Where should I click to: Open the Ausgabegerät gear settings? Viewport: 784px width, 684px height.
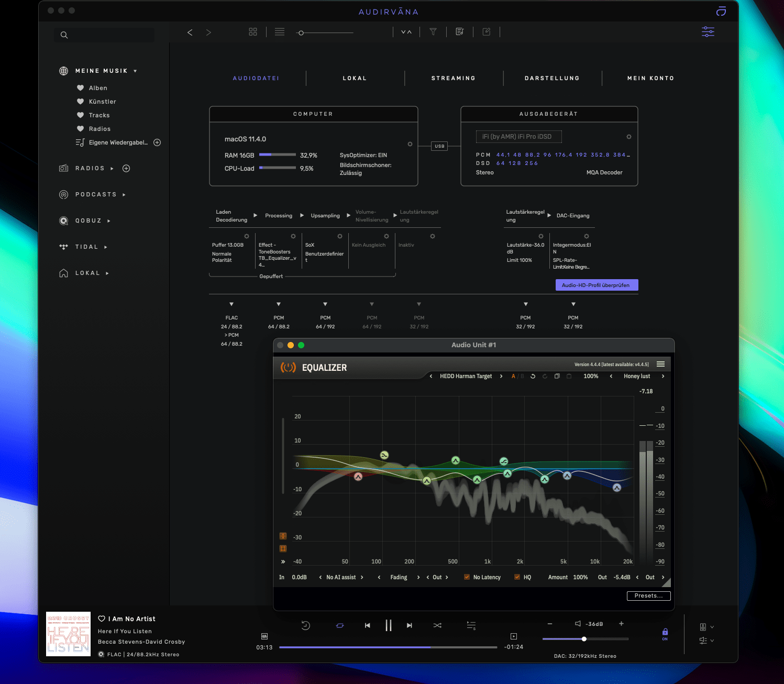pos(629,137)
